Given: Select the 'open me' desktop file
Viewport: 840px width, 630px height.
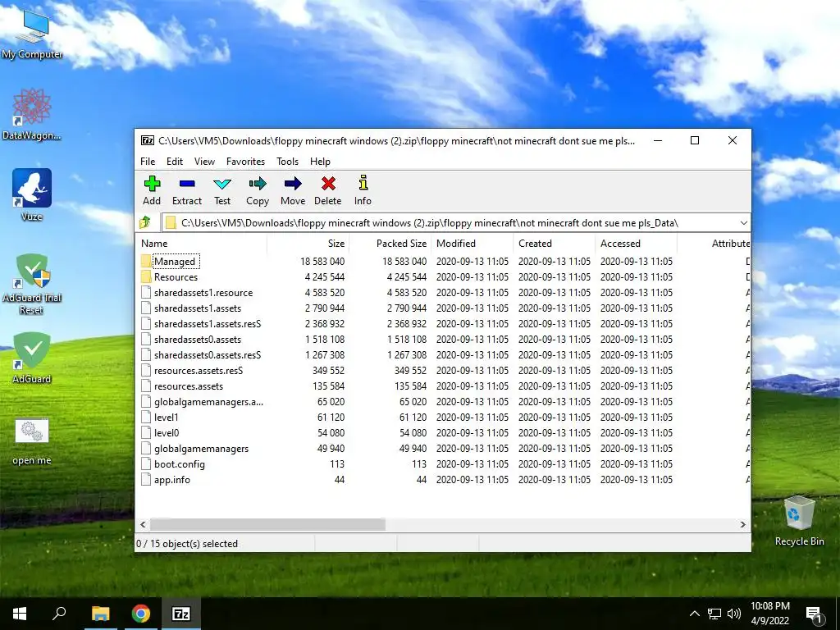Looking at the screenshot, I should coord(32,441).
